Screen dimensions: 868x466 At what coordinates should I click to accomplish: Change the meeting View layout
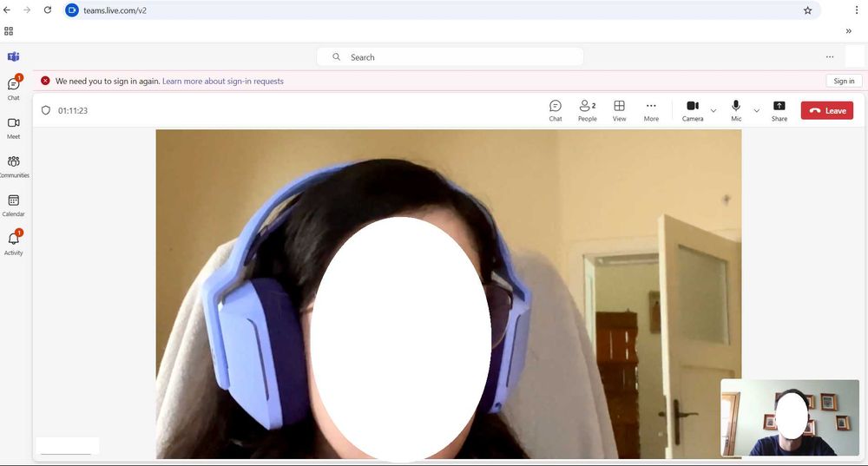(x=620, y=110)
